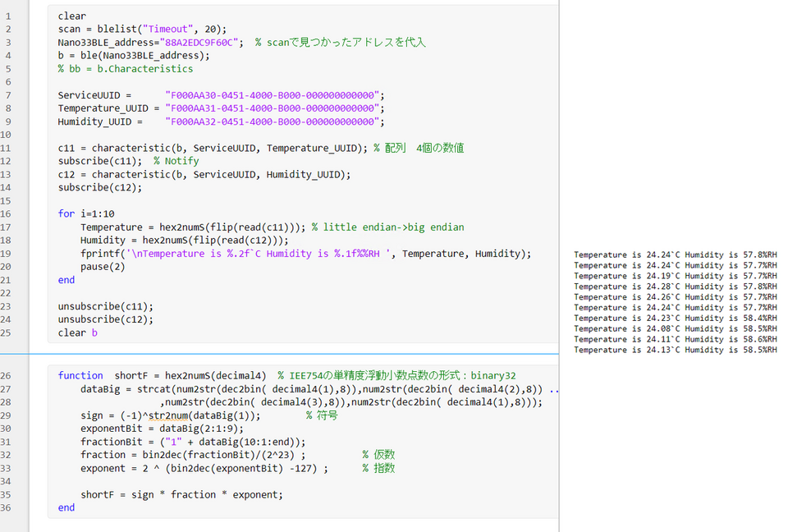Click the Temperature_UUID string ending in AA31
788x532 pixels.
tap(273, 108)
